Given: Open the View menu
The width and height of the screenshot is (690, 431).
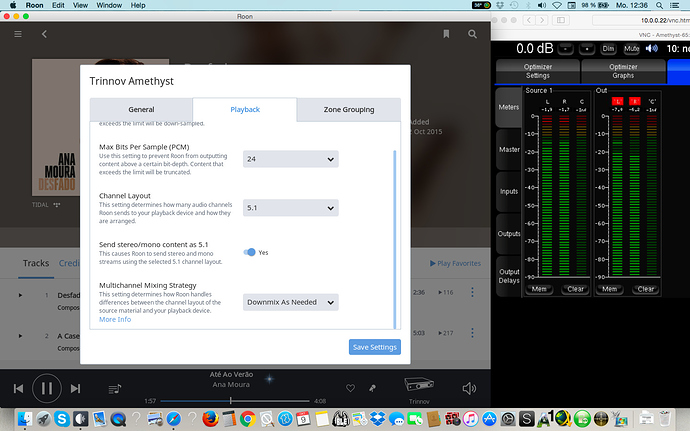Looking at the screenshot, I should 80,5.
